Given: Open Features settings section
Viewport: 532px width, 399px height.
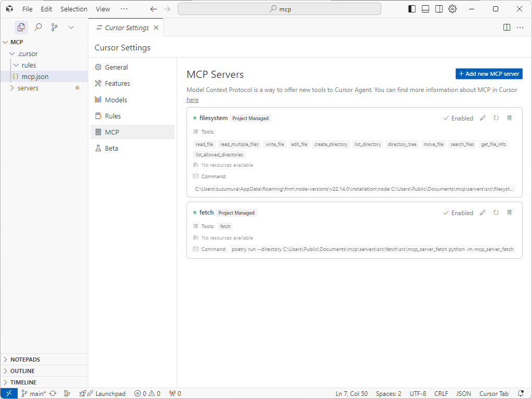Looking at the screenshot, I should [x=132, y=84].
